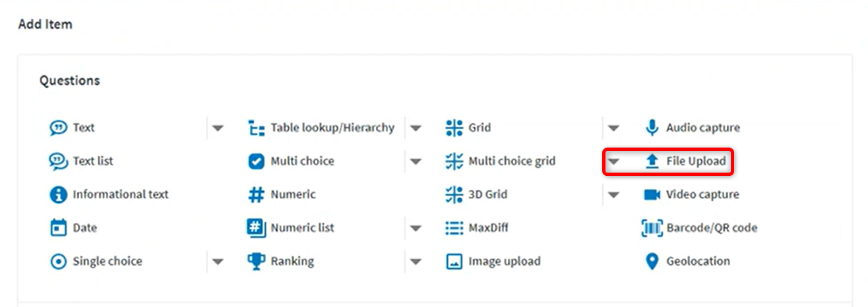Viewport: 868px width, 307px height.
Task: Add a Table lookup/Hierarchy icon item
Action: pyautogui.click(x=256, y=128)
